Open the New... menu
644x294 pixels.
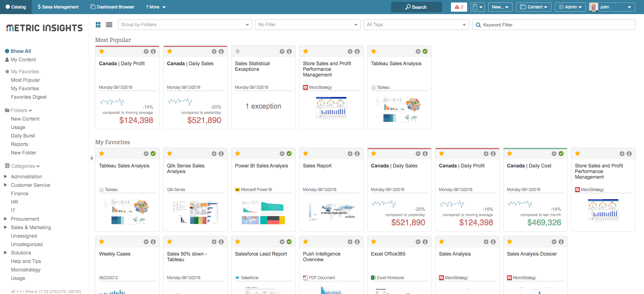pos(500,7)
